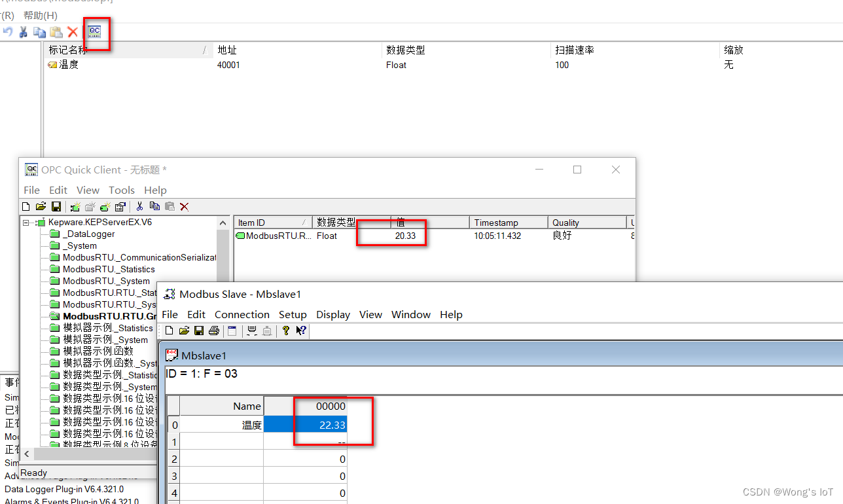Save project via OPC Quick Client floppy icon
This screenshot has height=504, width=843.
pyautogui.click(x=56, y=206)
